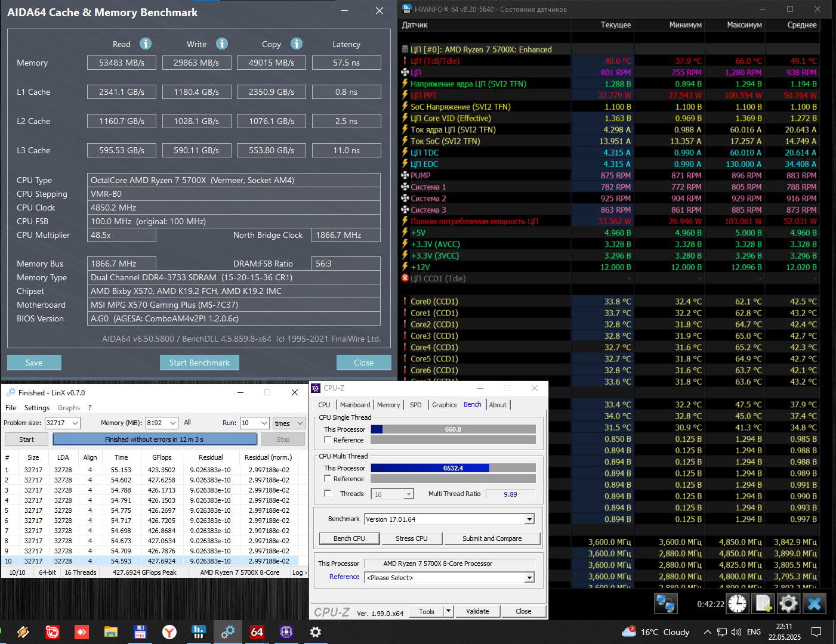Enable Single Thread Reference checkbox in CPU-Z
The width and height of the screenshot is (836, 644).
click(328, 439)
